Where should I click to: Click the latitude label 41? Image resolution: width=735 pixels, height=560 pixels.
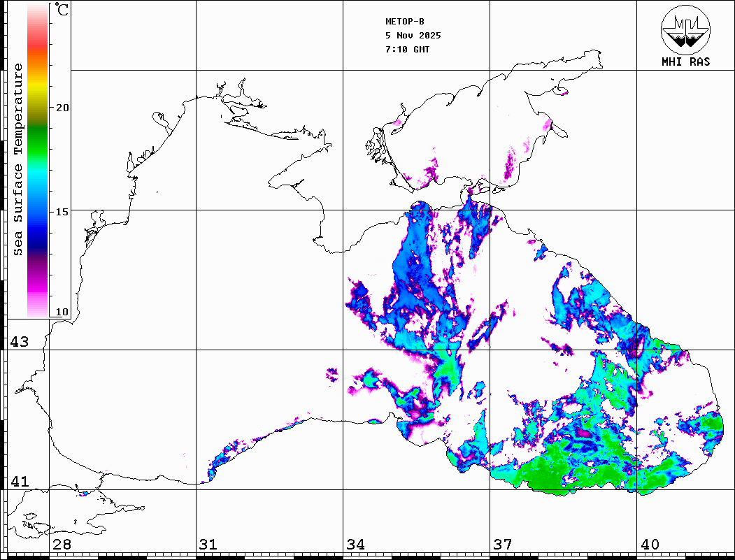pyautogui.click(x=18, y=482)
